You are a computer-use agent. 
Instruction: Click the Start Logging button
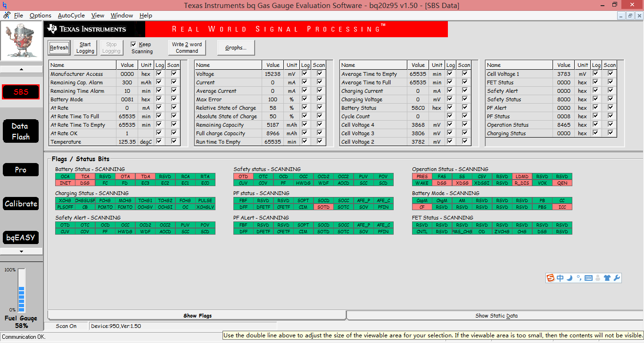tap(85, 48)
